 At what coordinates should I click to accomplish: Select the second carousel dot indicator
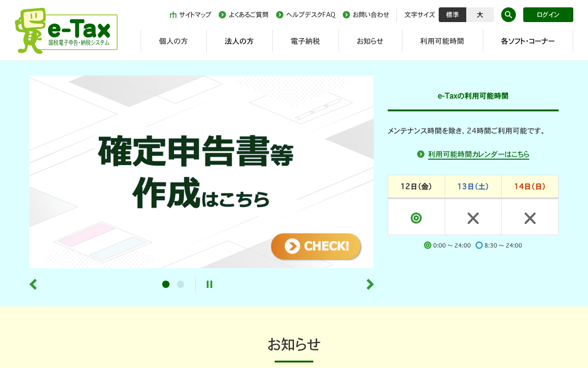point(181,284)
